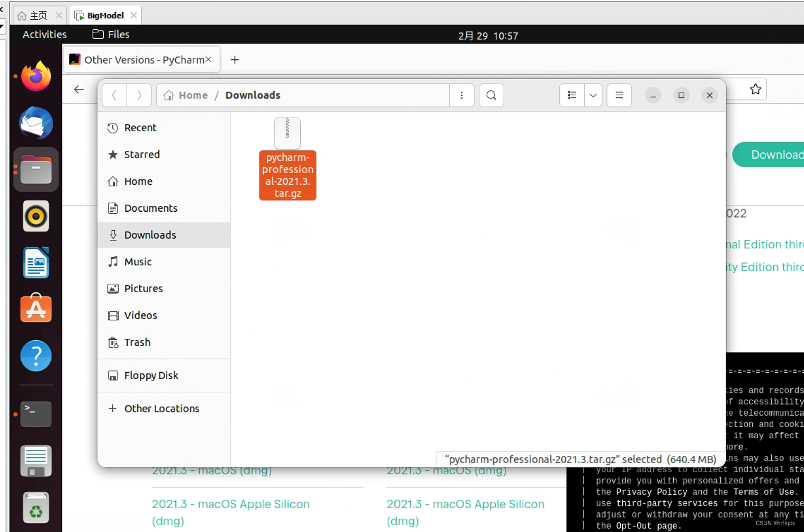The height and width of the screenshot is (532, 804).
Task: Open Ubuntu Software store icon
Action: click(x=36, y=308)
